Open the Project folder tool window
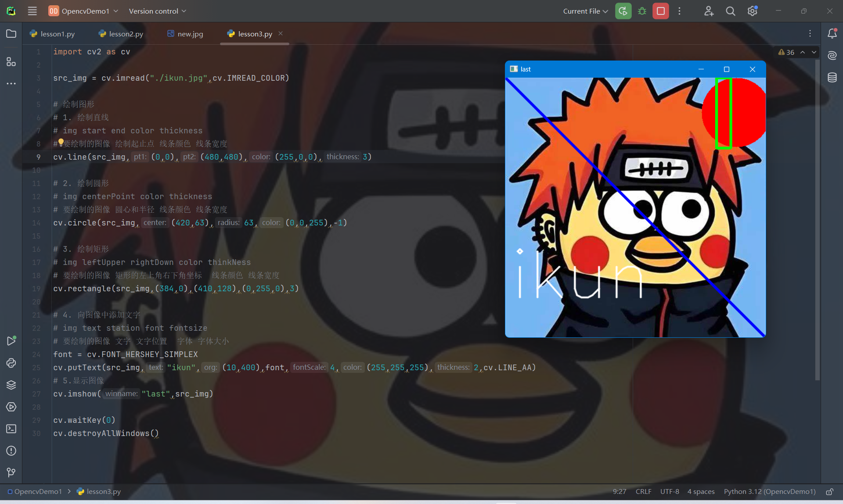843x504 pixels. click(11, 34)
